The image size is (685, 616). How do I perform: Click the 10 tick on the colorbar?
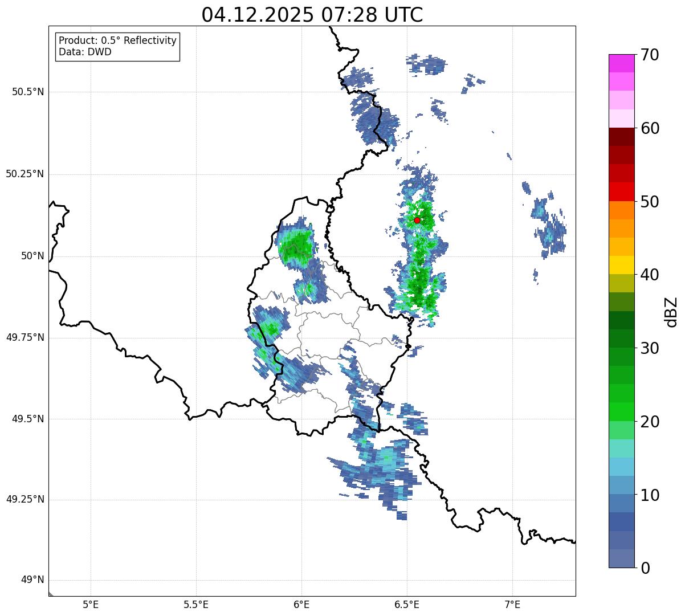point(650,495)
